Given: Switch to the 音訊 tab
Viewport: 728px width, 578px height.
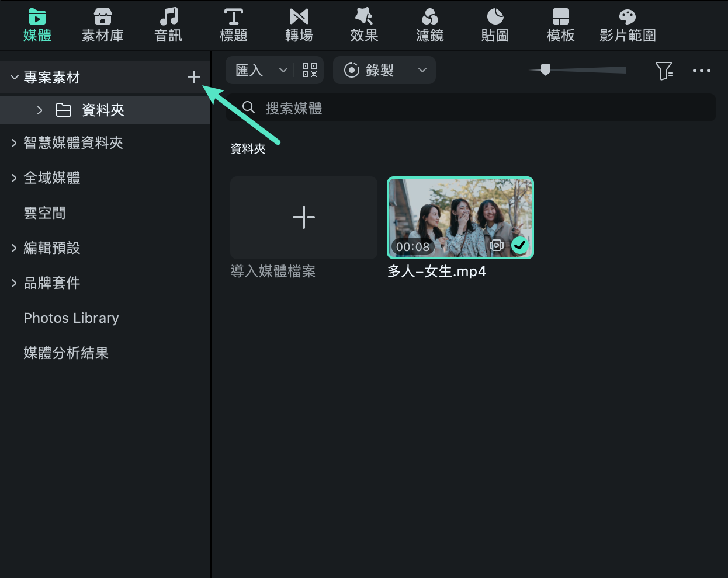Looking at the screenshot, I should (168, 26).
